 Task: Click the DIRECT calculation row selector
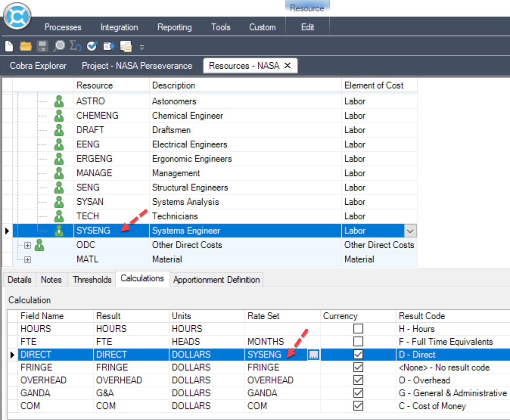point(12,354)
